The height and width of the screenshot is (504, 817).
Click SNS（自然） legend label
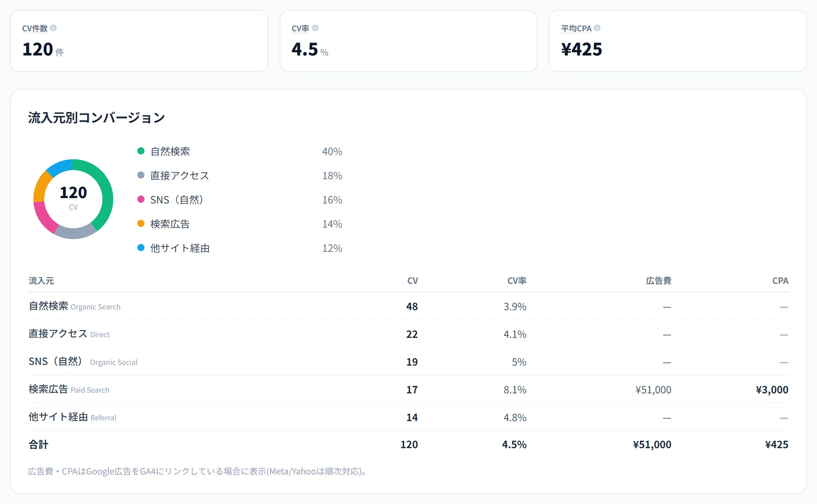pos(176,200)
